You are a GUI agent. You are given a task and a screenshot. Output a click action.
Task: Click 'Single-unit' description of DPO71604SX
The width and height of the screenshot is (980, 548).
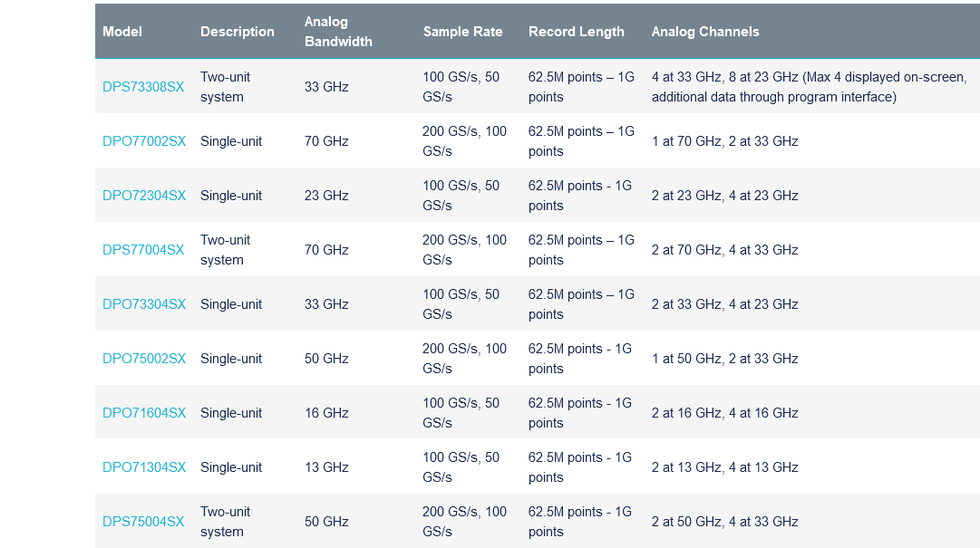[231, 412]
